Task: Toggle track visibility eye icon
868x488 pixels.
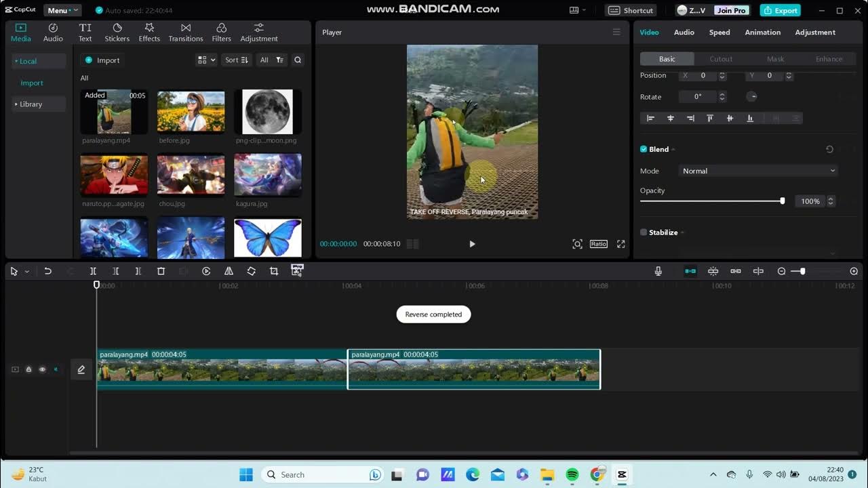Action: (x=42, y=369)
